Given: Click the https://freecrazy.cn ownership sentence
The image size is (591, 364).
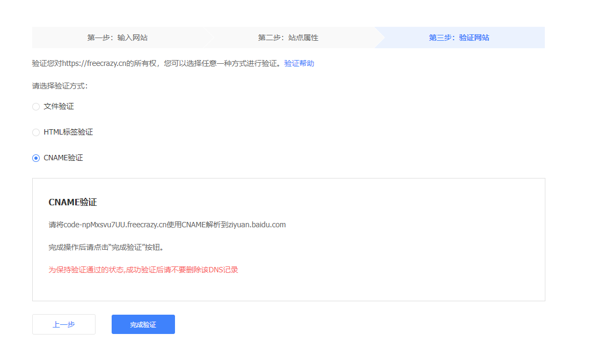Looking at the screenshot, I should 156,64.
